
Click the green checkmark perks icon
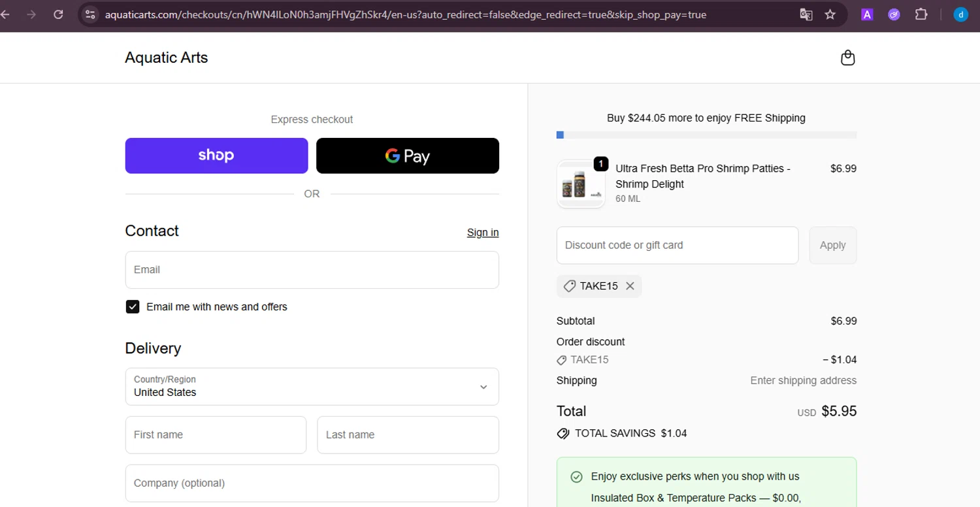(576, 477)
